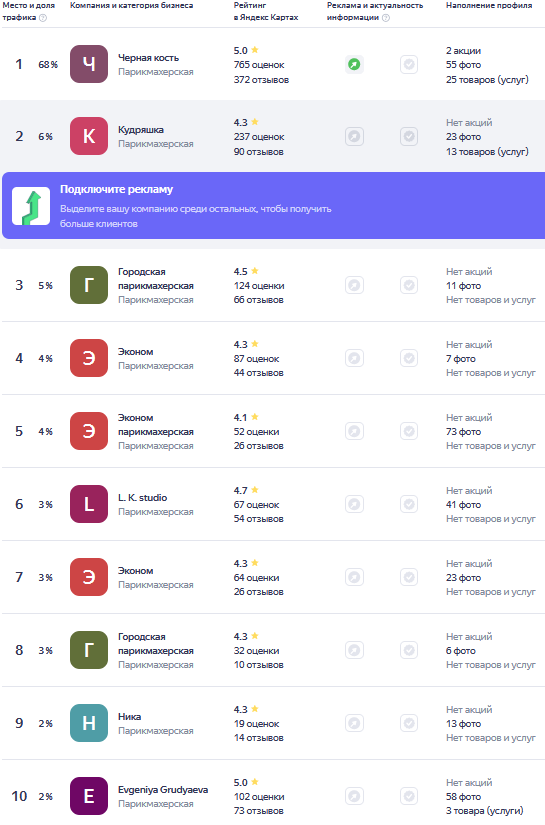This screenshot has height=825, width=545.
Task: Select the Городская парикмахерская avatar with 124 оценки
Action: coord(89,285)
